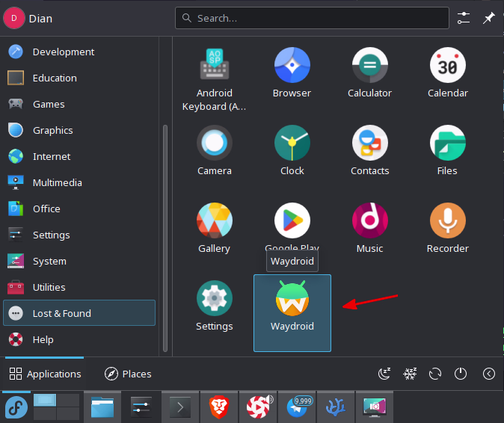This screenshot has height=423, width=504.
Task: Click the Restart button
Action: tap(435, 374)
